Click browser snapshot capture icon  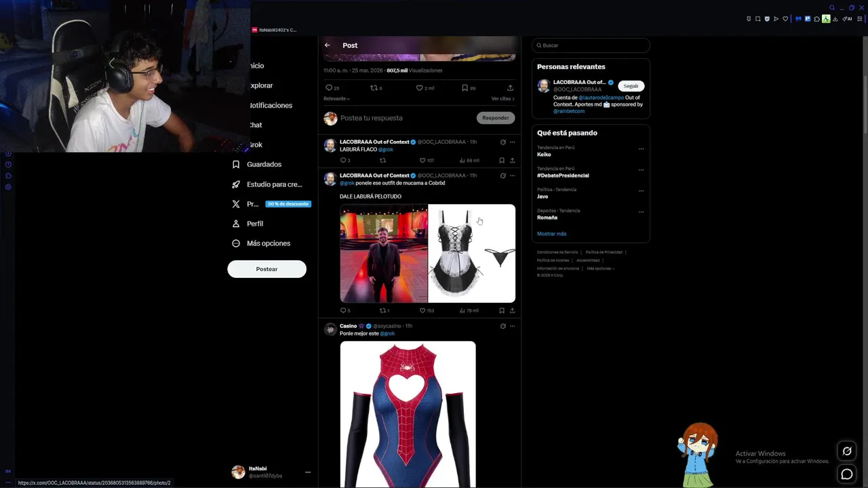(758, 19)
